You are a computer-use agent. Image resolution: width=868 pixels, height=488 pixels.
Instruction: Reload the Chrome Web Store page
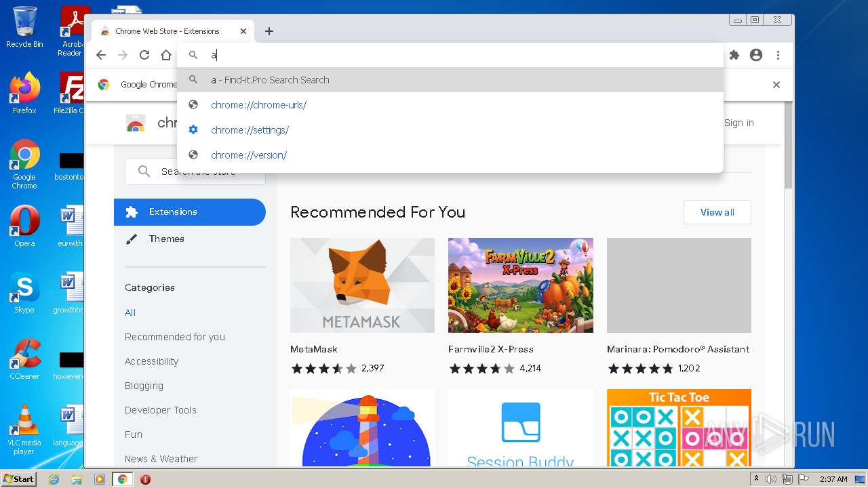coord(144,56)
